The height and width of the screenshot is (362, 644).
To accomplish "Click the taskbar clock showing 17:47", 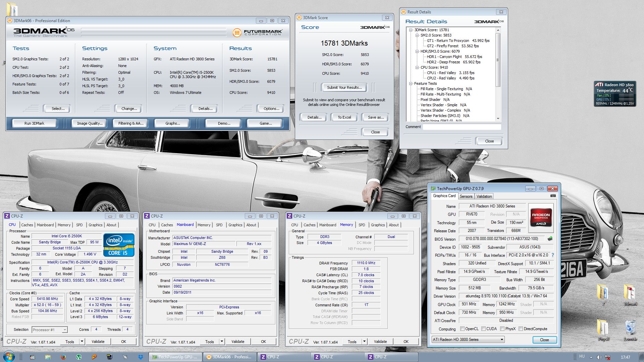I will pyautogui.click(x=625, y=357).
